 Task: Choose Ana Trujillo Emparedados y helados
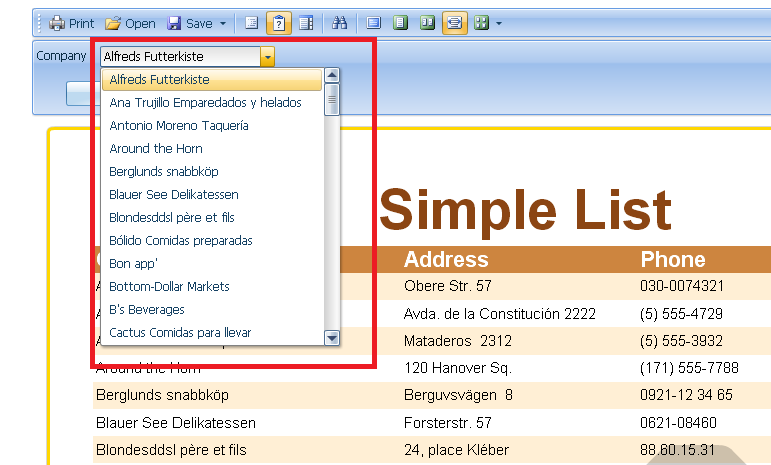click(212, 103)
